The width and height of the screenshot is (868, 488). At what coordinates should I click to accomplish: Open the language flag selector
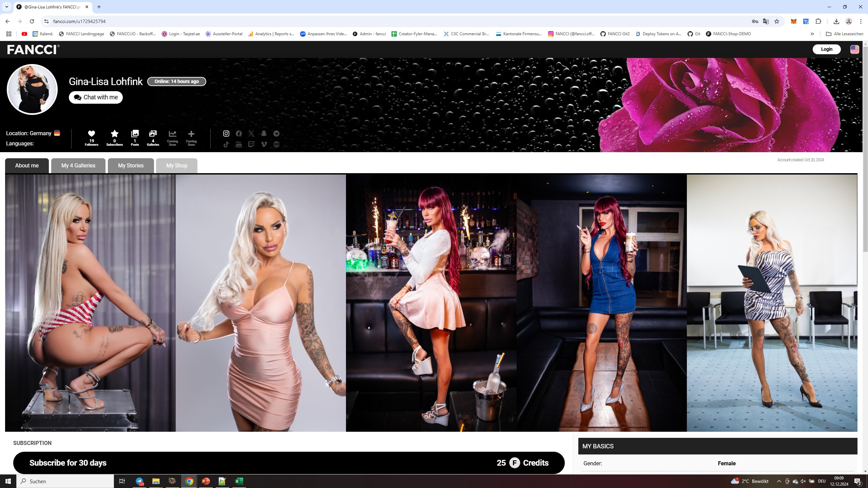point(854,49)
